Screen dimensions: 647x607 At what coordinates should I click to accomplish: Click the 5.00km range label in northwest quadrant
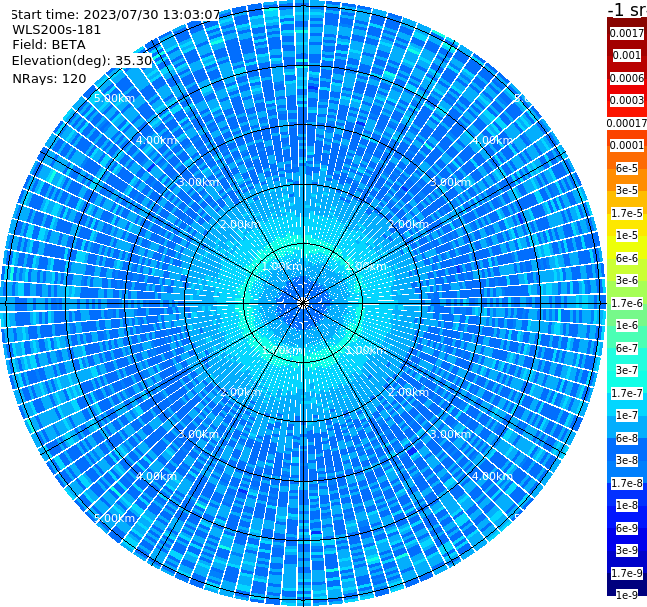(x=114, y=98)
